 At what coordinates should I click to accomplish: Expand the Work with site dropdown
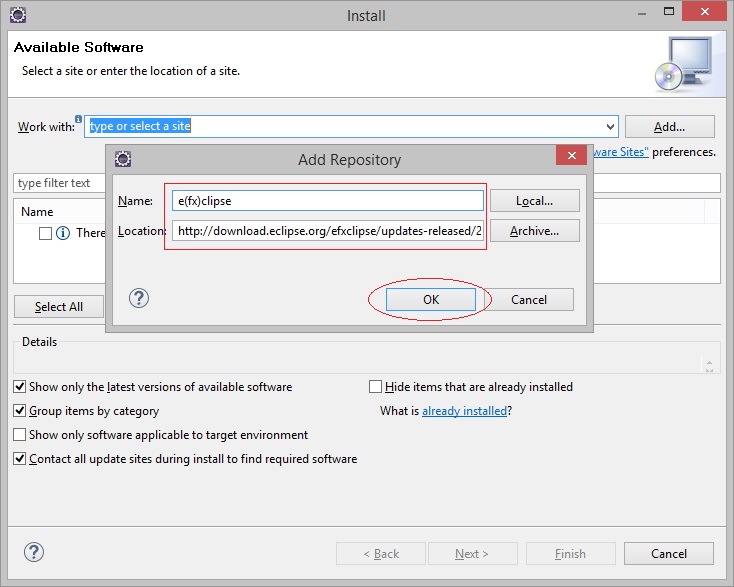pos(610,127)
